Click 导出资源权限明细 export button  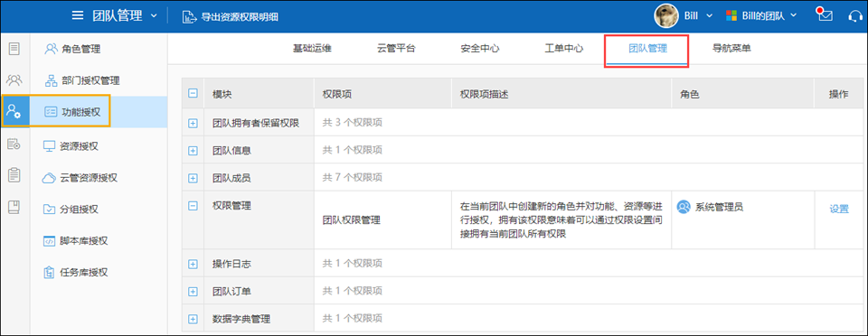pyautogui.click(x=231, y=16)
